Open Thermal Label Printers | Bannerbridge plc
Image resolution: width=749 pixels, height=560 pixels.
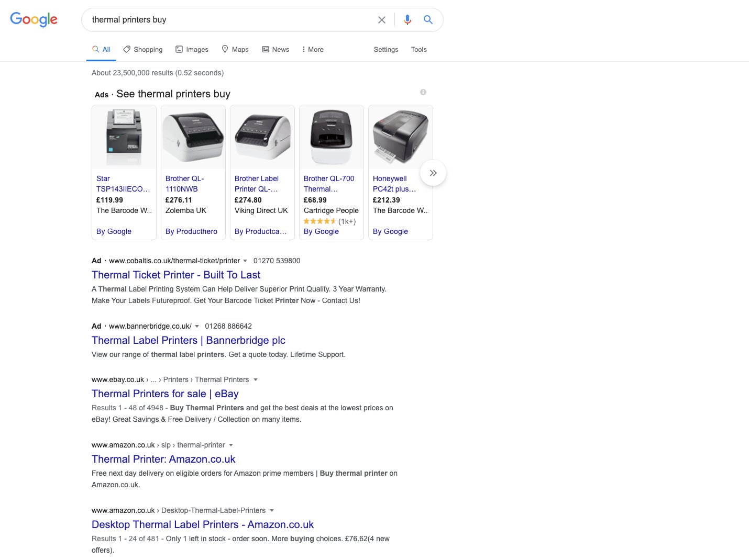[x=189, y=340]
